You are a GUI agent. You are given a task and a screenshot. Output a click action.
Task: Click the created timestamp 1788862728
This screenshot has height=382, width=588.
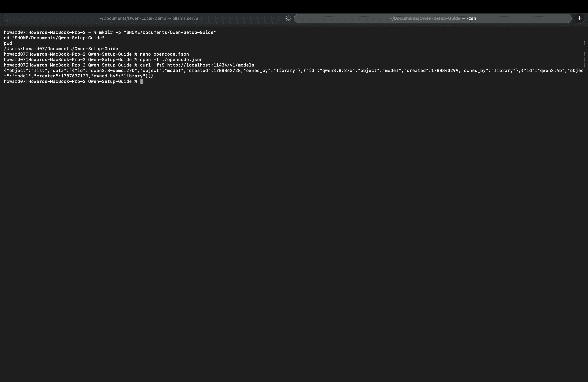click(x=227, y=70)
